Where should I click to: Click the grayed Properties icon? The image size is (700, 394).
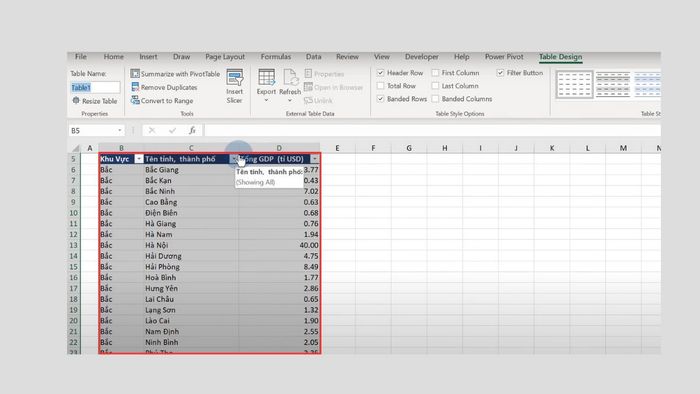pos(308,74)
